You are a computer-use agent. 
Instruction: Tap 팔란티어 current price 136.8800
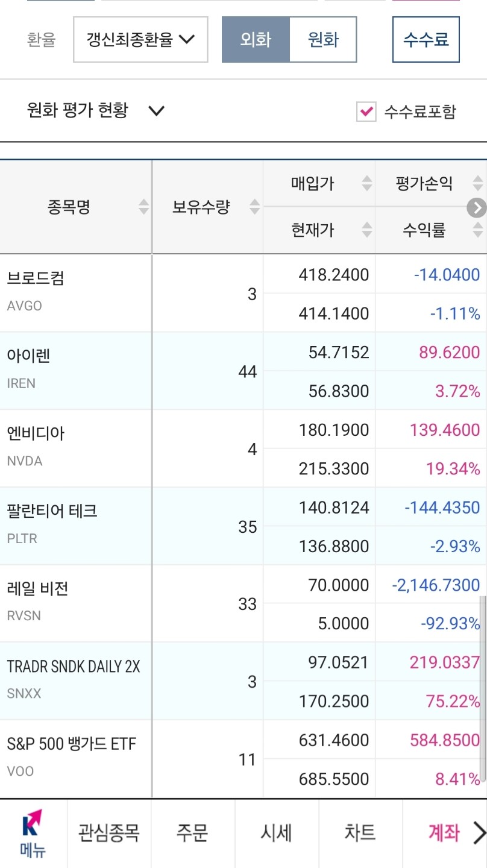point(334,547)
